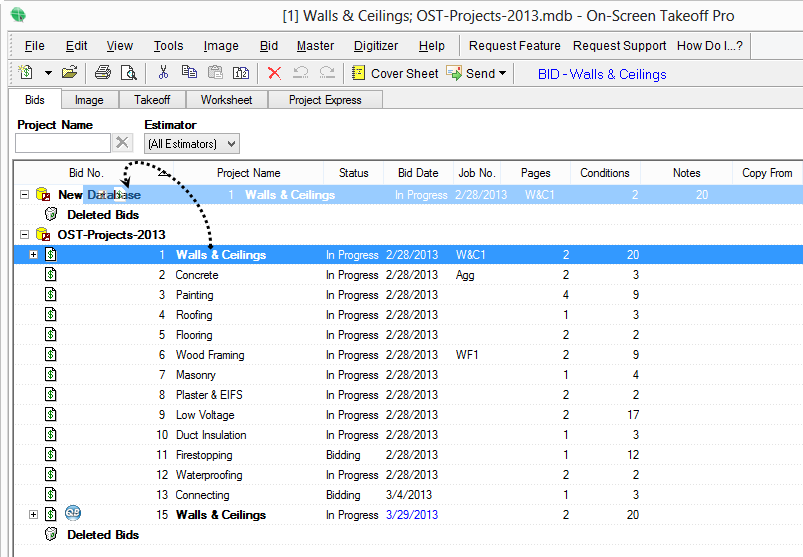Sort by Notes column header

pyautogui.click(x=686, y=173)
